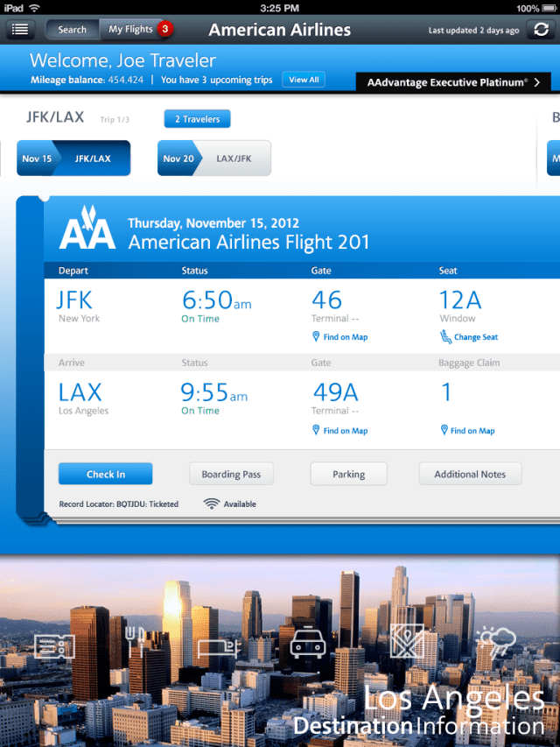Select the Nov 15 JFK/LAX flight segment
This screenshot has height=747, width=560.
pyautogui.click(x=73, y=159)
